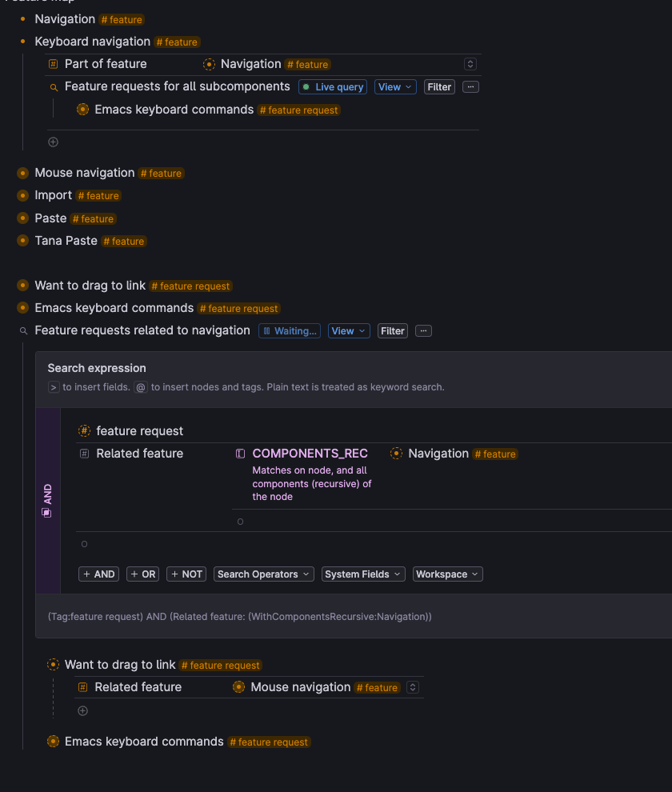
Task: Add an + AND condition
Action: (x=99, y=574)
